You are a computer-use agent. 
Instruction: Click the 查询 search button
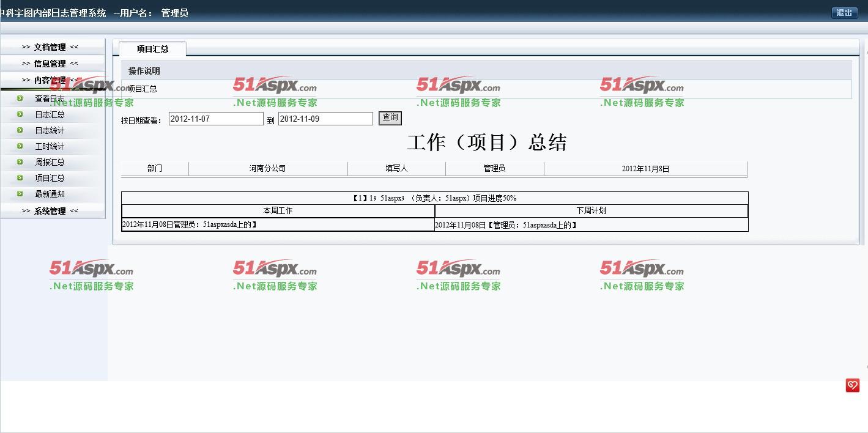tap(390, 118)
